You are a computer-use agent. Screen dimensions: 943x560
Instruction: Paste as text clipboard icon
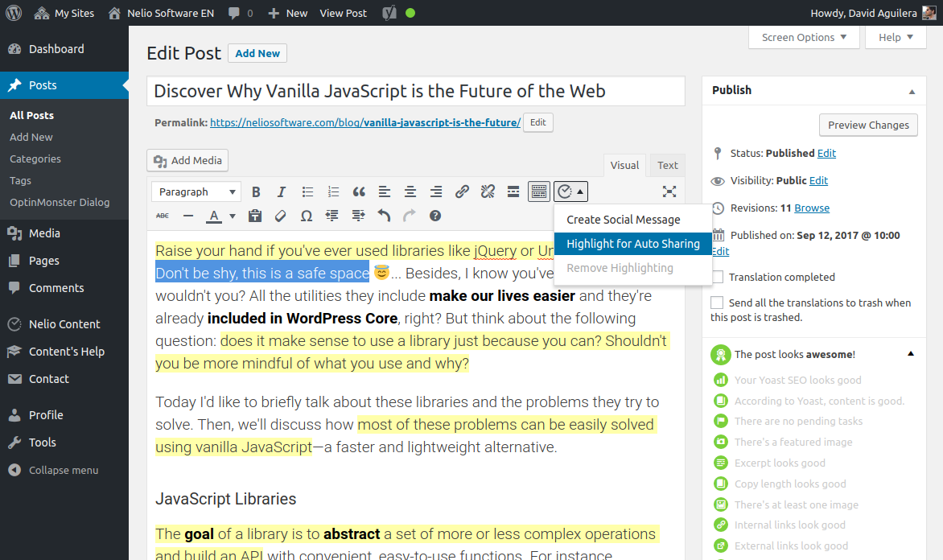[255, 216]
